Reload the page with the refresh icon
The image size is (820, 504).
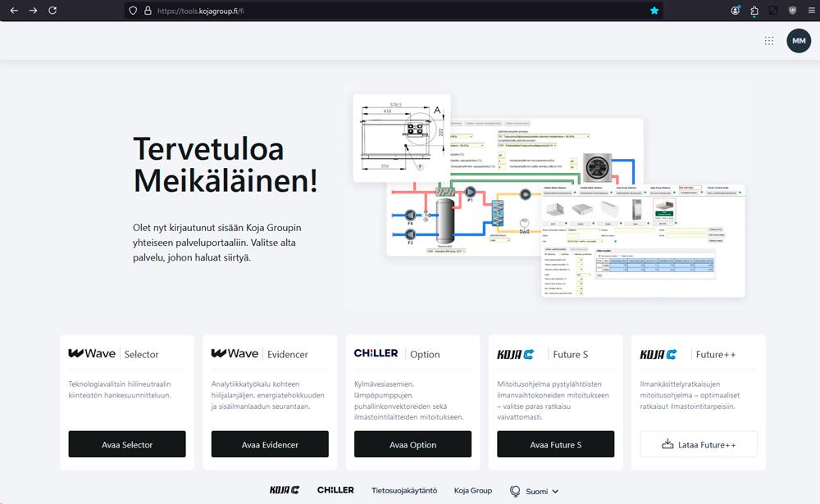(52, 11)
